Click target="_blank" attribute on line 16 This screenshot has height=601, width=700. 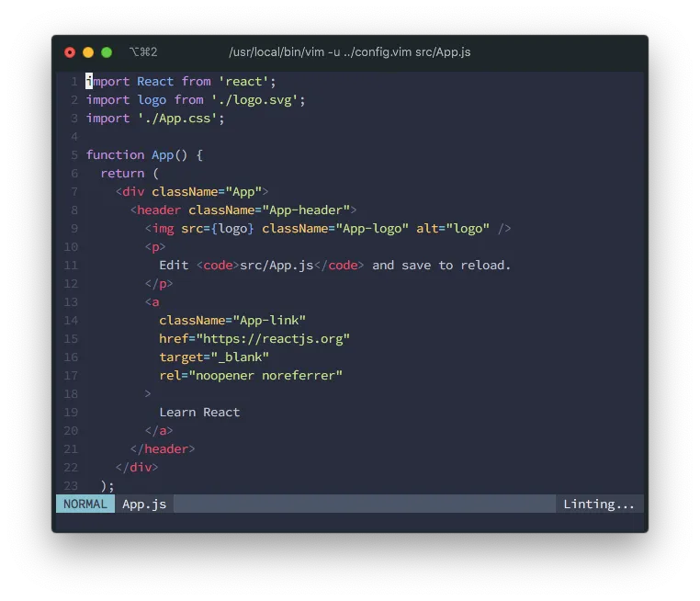pyautogui.click(x=214, y=357)
